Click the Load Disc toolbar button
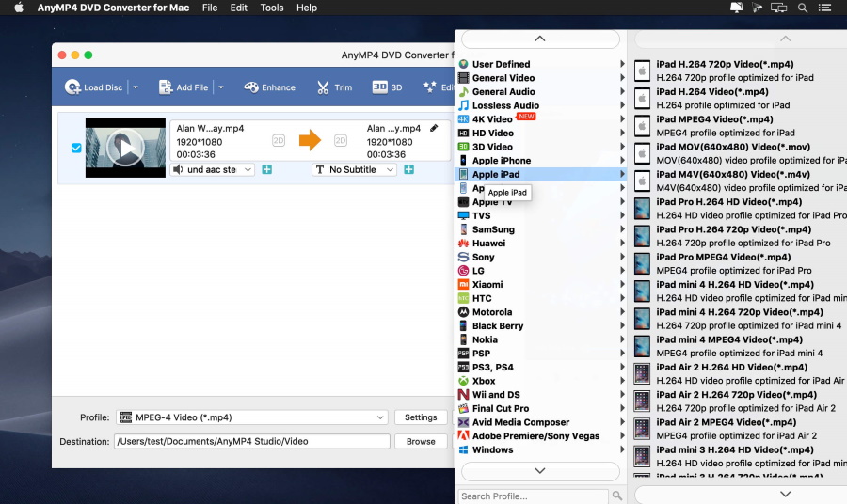 click(94, 87)
